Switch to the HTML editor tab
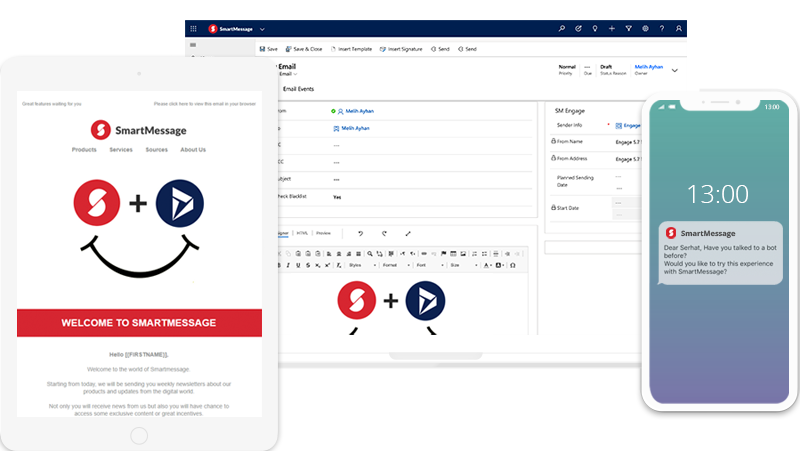Image resolution: width=800 pixels, height=451 pixels. (x=302, y=233)
